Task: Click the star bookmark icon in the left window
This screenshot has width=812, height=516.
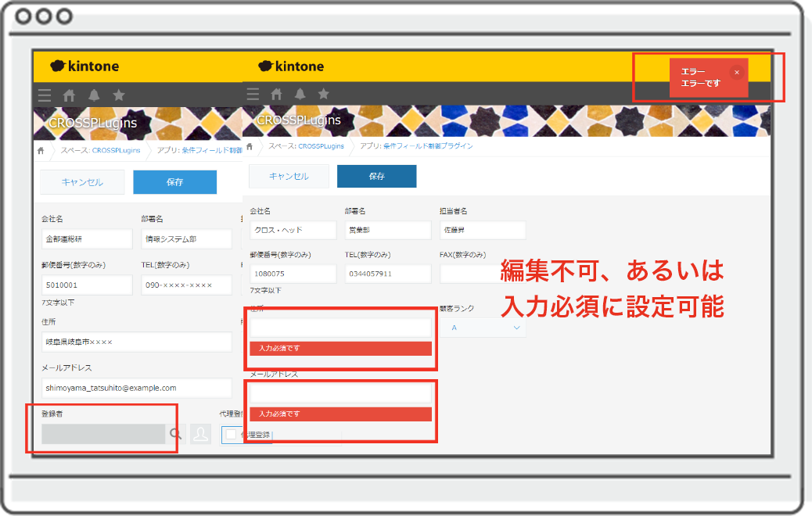Action: tap(119, 95)
